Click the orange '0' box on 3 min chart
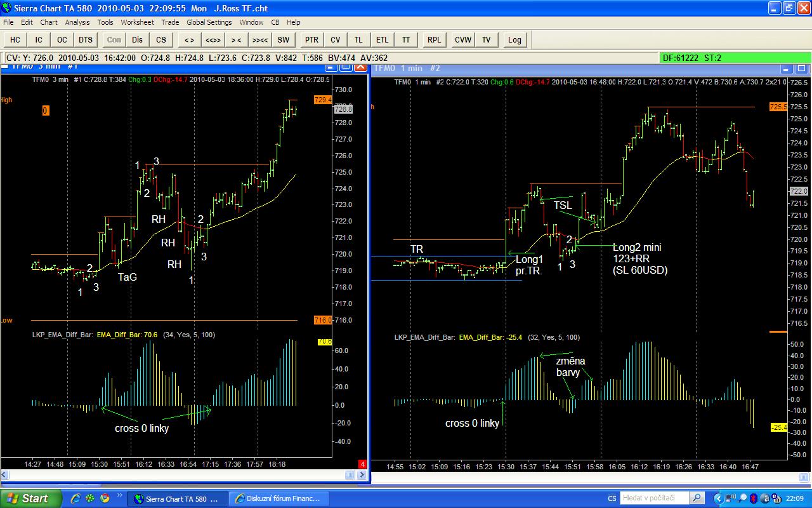The image size is (812, 508). point(46,110)
